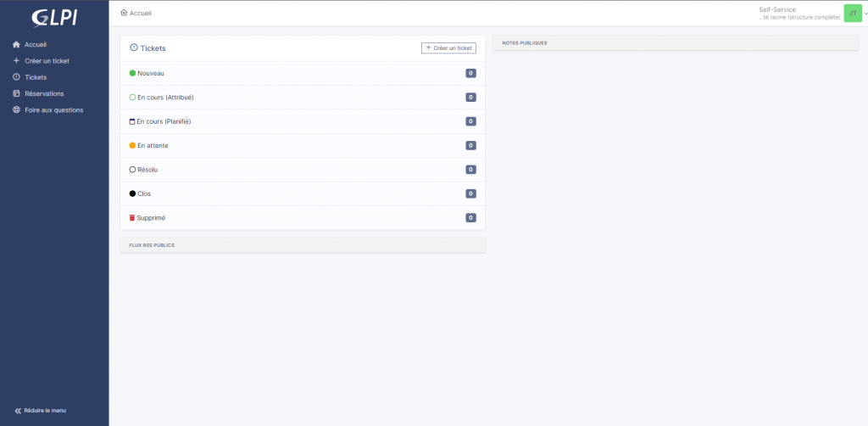Select Tickets in the sidebar menu

36,77
